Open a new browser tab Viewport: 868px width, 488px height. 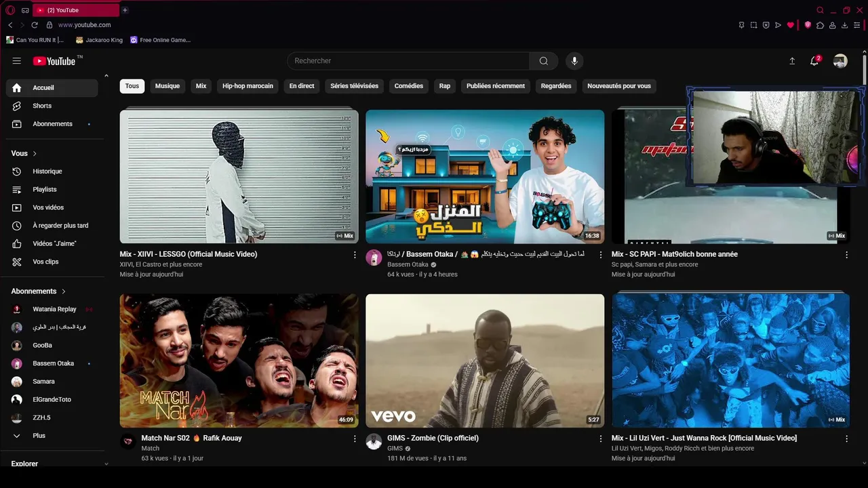click(125, 10)
